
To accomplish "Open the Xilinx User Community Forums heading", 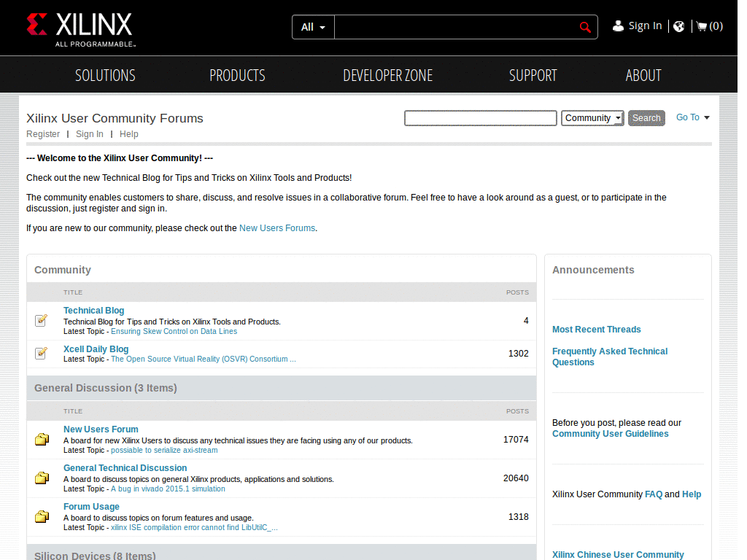I will tap(115, 118).
